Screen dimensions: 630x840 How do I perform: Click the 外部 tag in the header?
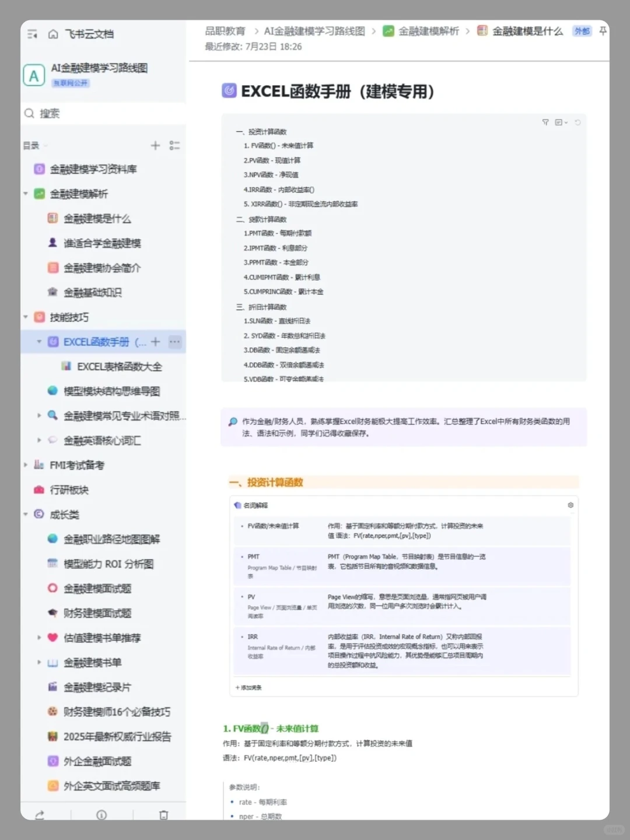(x=582, y=32)
